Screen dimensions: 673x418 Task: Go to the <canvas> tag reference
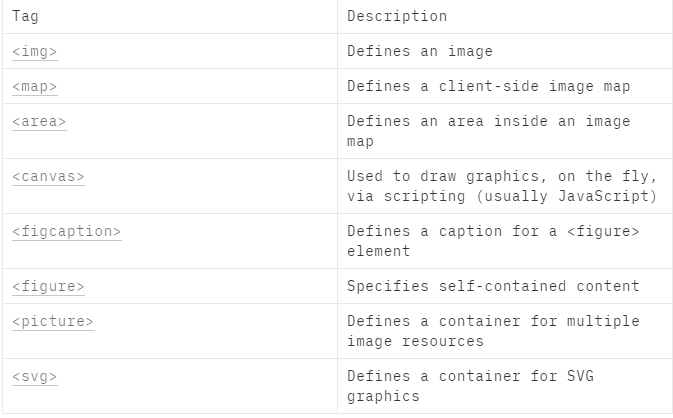[48, 176]
